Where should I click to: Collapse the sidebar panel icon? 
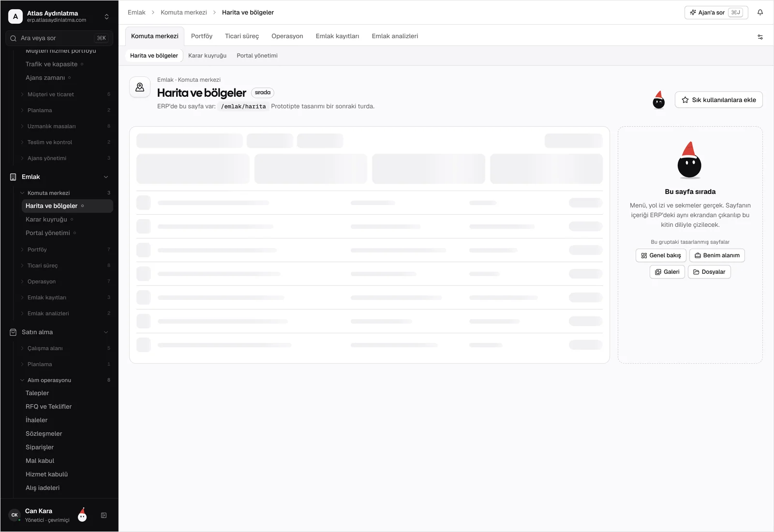pos(104,516)
